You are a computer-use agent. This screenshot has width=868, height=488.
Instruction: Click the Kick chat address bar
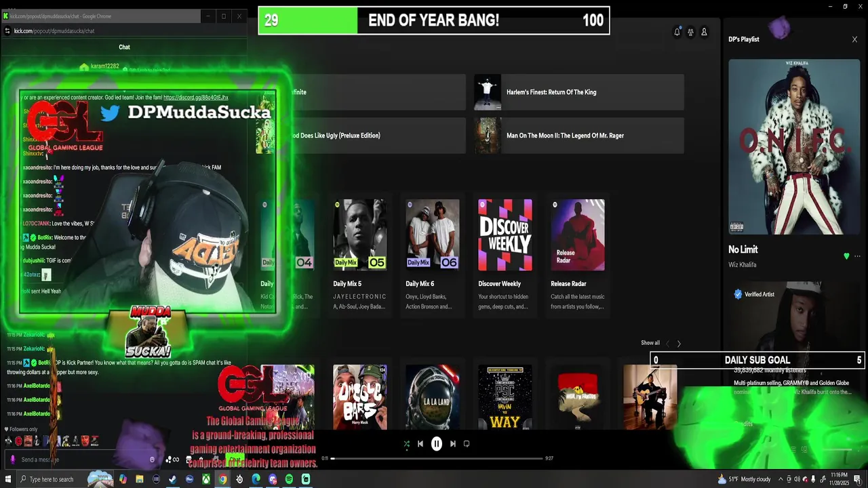pyautogui.click(x=125, y=30)
